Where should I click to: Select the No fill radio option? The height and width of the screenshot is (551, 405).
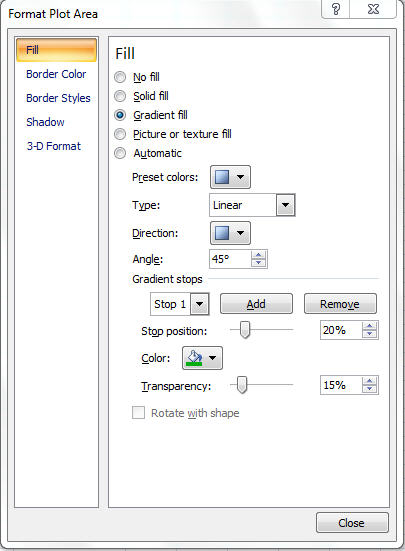coord(120,77)
